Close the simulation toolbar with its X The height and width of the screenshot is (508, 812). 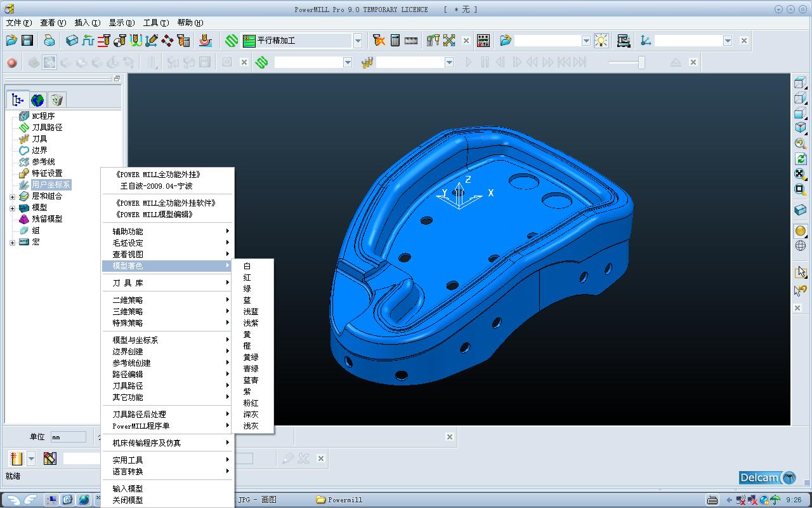pos(693,62)
